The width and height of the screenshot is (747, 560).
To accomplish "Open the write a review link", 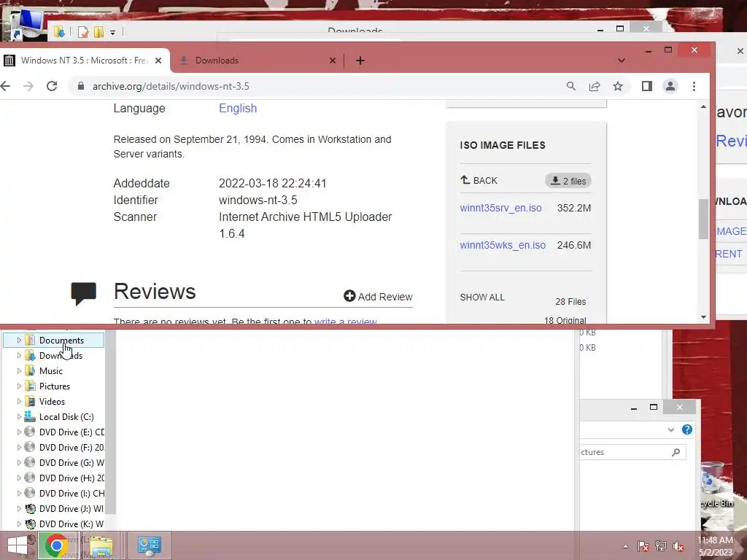I will (x=345, y=322).
